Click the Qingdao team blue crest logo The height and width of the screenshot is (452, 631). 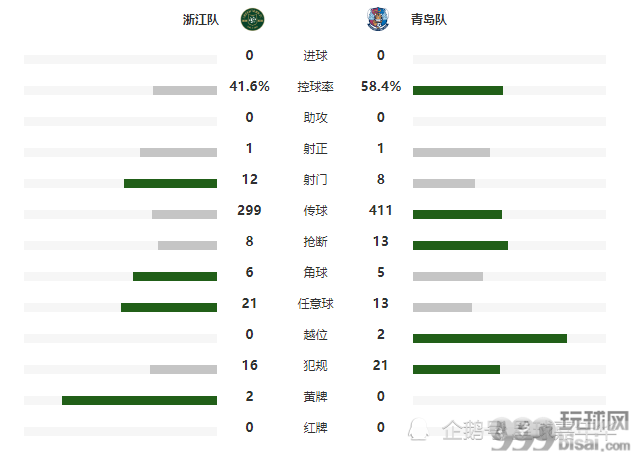(378, 19)
